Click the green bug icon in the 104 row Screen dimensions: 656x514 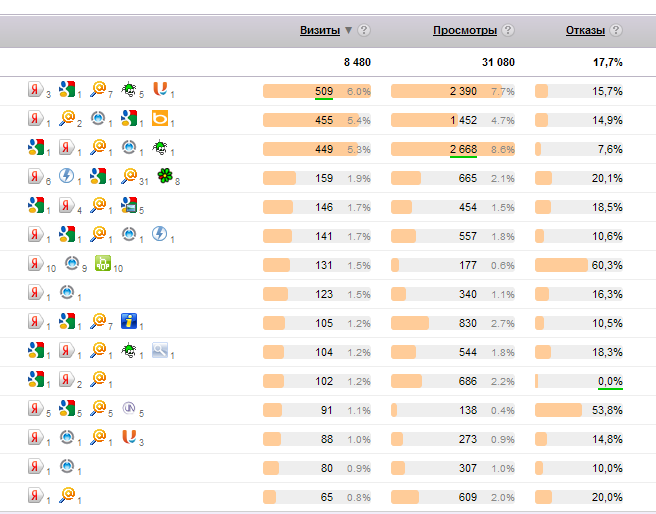click(129, 350)
